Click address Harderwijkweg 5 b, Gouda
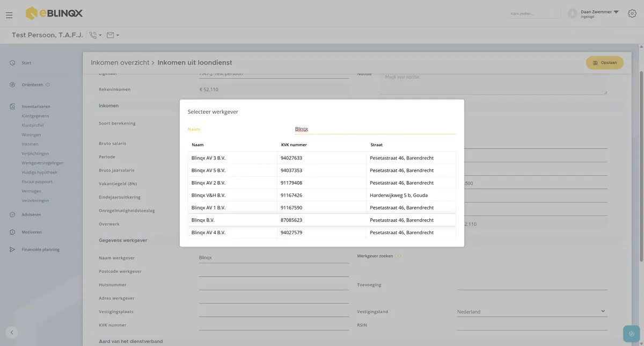The width and height of the screenshot is (644, 346). point(399,195)
